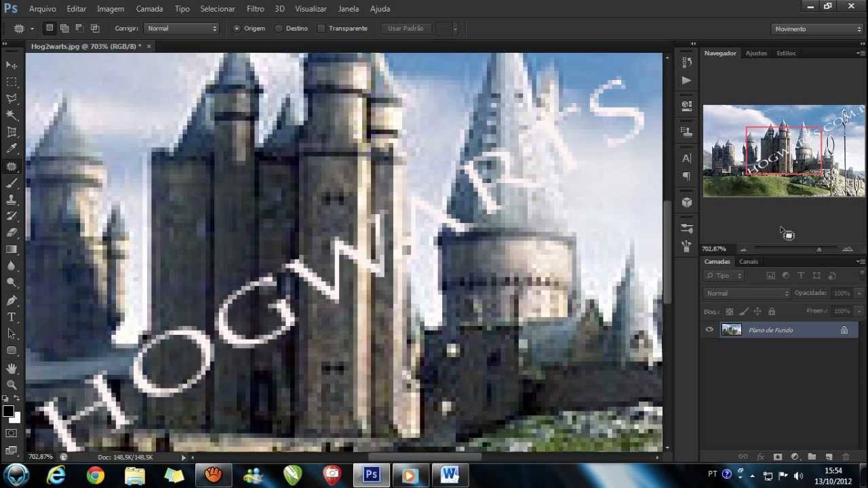Image resolution: width=868 pixels, height=488 pixels.
Task: Open Google Chrome from the taskbar
Action: [95, 476]
